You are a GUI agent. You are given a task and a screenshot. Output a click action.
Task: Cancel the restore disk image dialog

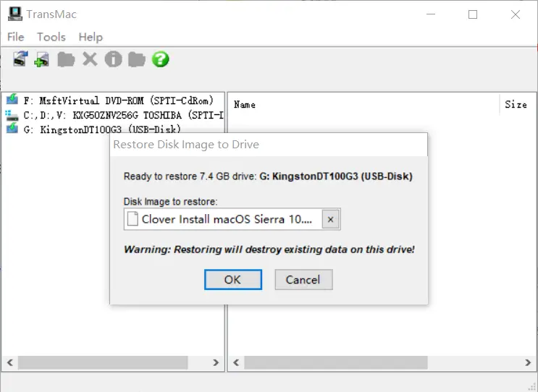[x=303, y=280]
